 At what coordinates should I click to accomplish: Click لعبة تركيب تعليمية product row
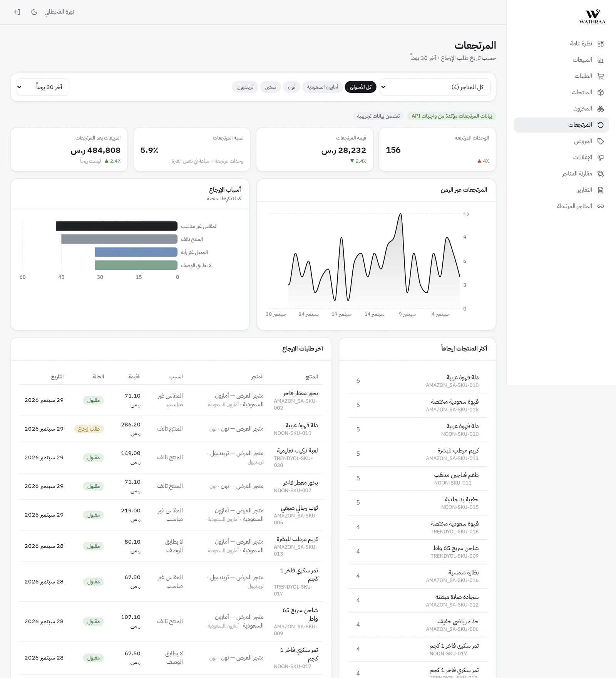(x=171, y=458)
